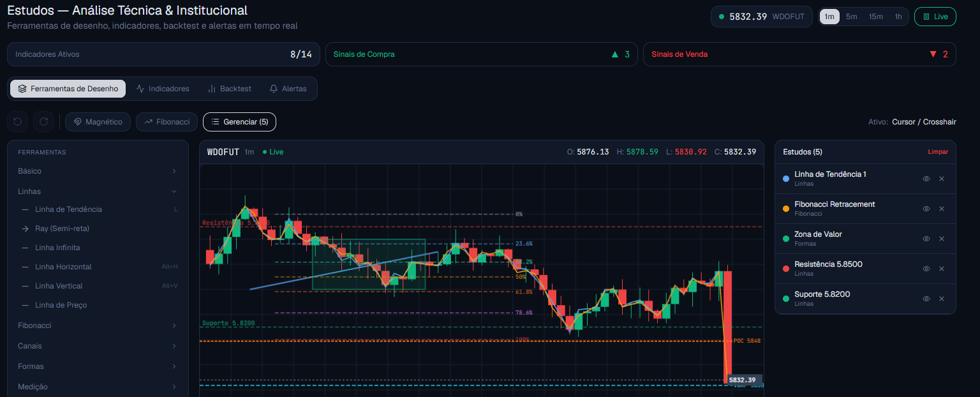Remove Fibonacci Retracement study

point(942,209)
